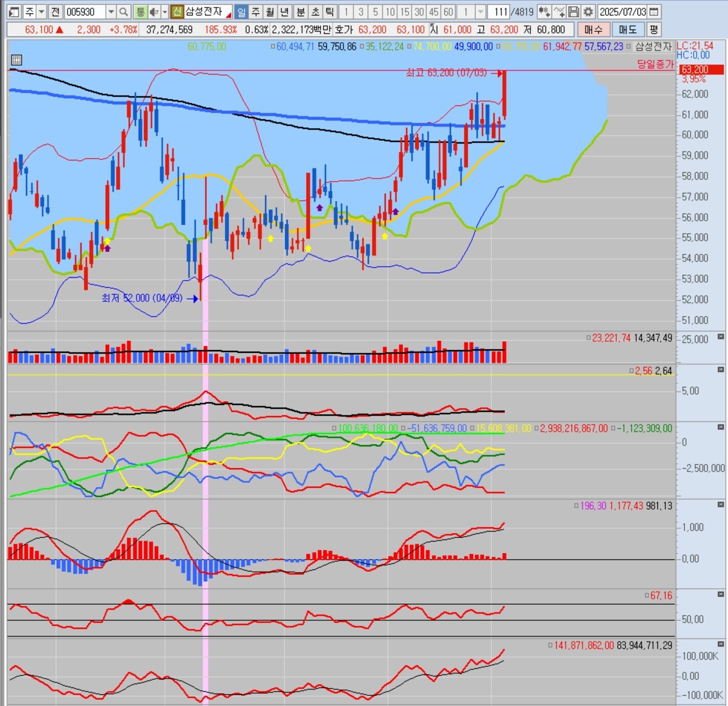Click the add line indicator icon

[559, 12]
